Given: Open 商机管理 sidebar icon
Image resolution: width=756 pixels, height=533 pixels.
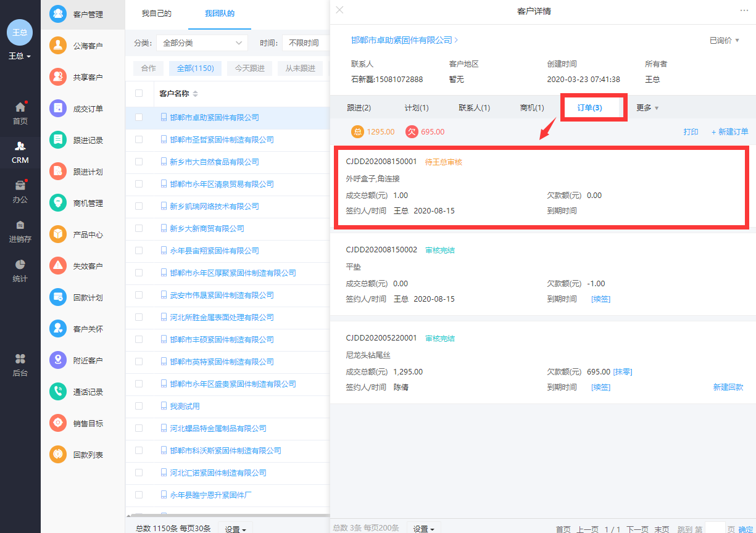Looking at the screenshot, I should tap(58, 203).
